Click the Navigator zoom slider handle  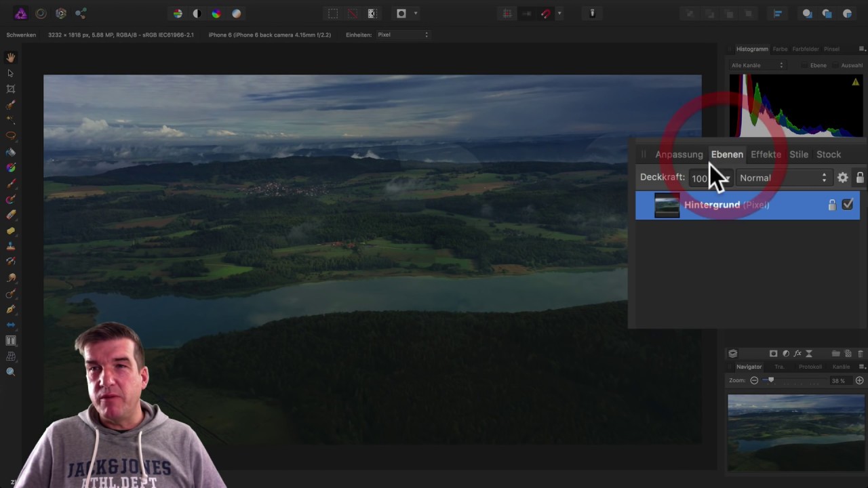pyautogui.click(x=771, y=380)
